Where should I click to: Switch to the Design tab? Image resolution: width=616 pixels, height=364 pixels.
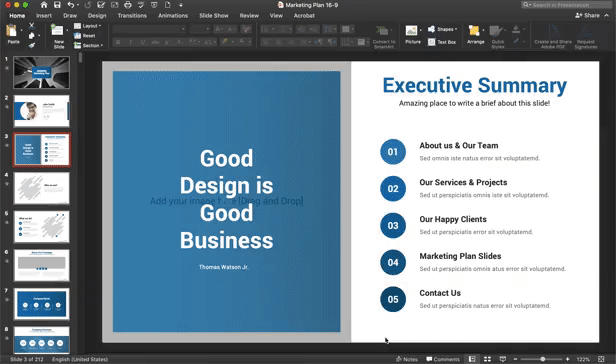97,16
